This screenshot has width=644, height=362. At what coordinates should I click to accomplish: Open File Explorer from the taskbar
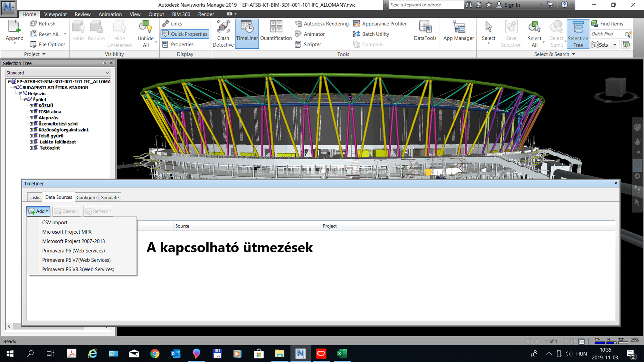point(279,354)
